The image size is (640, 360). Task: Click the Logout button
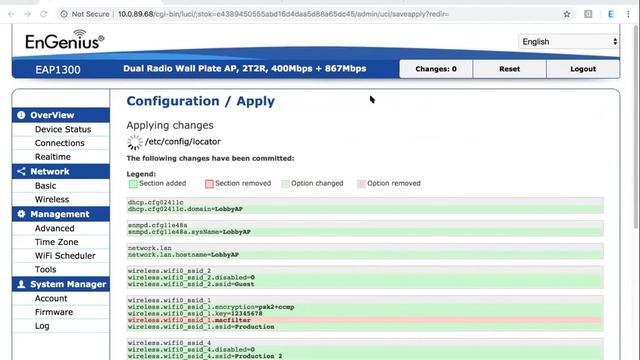[583, 69]
